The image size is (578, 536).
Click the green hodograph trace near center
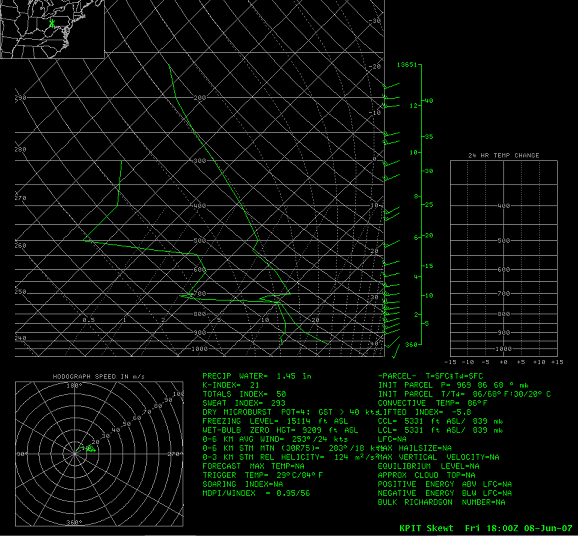coord(86,449)
